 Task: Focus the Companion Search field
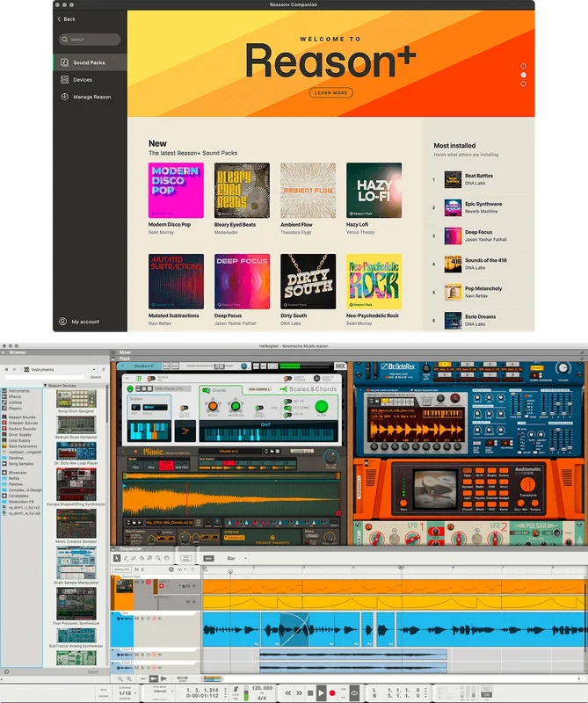[90, 40]
